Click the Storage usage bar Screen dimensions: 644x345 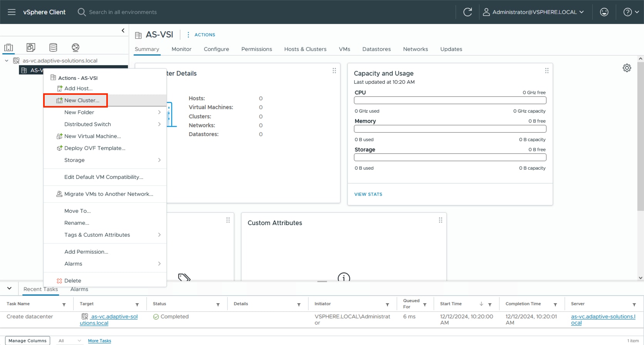[450, 157]
